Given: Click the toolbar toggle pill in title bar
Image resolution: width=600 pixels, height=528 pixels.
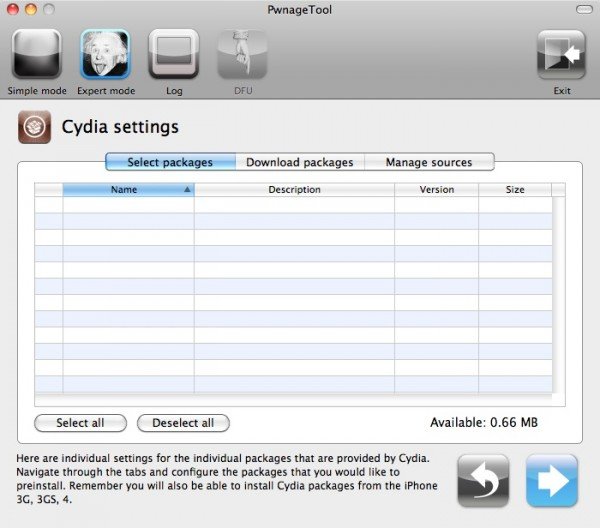Looking at the screenshot, I should coord(584,9).
